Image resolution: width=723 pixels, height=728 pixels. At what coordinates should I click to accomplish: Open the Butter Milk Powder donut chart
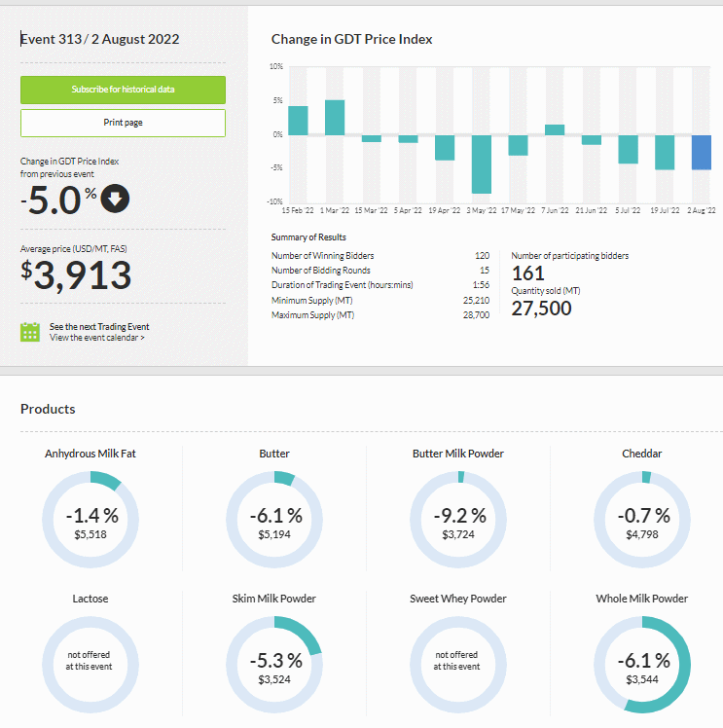click(x=458, y=520)
